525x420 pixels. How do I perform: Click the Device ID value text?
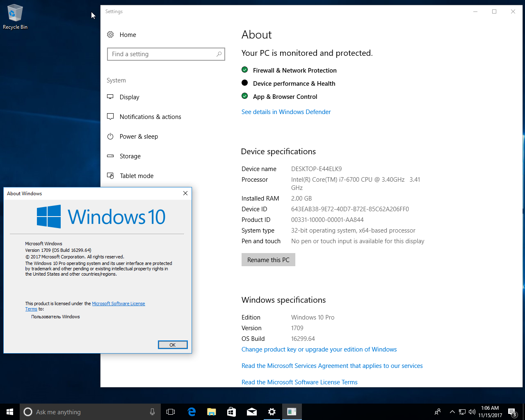(x=350, y=209)
